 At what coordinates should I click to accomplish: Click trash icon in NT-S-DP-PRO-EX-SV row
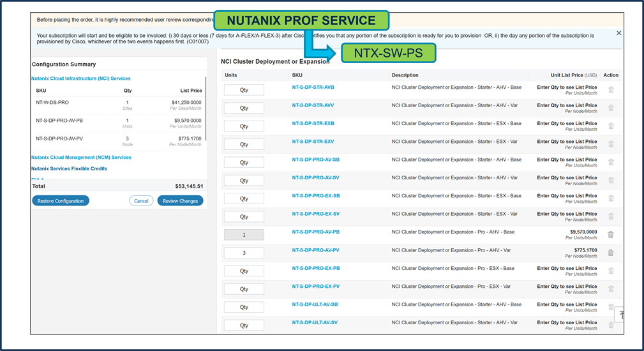pyautogui.click(x=611, y=216)
